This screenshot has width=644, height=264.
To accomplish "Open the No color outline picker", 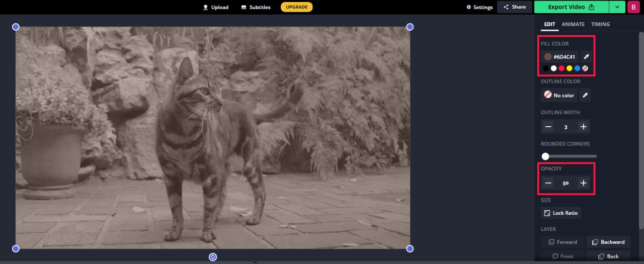I will pyautogui.click(x=559, y=95).
